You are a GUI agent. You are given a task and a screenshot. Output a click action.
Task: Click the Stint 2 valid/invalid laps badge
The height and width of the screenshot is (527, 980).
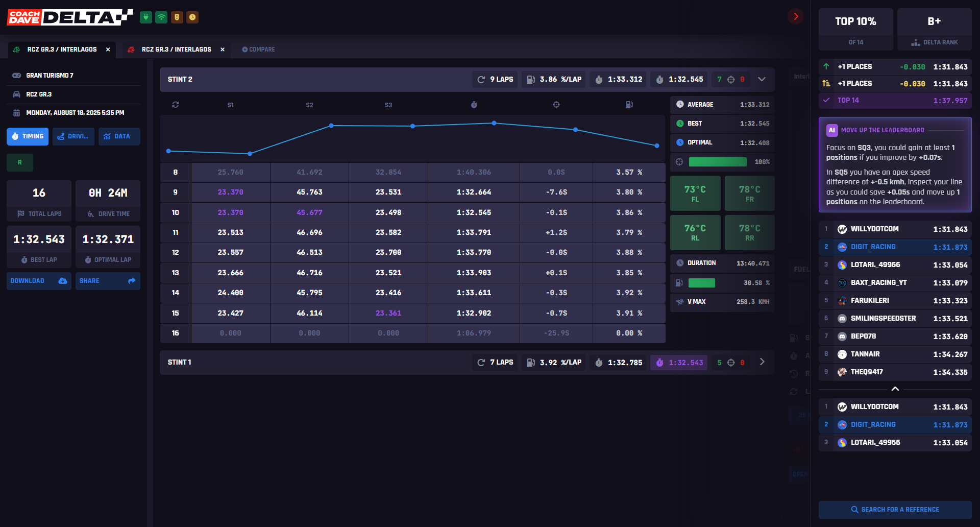731,80
